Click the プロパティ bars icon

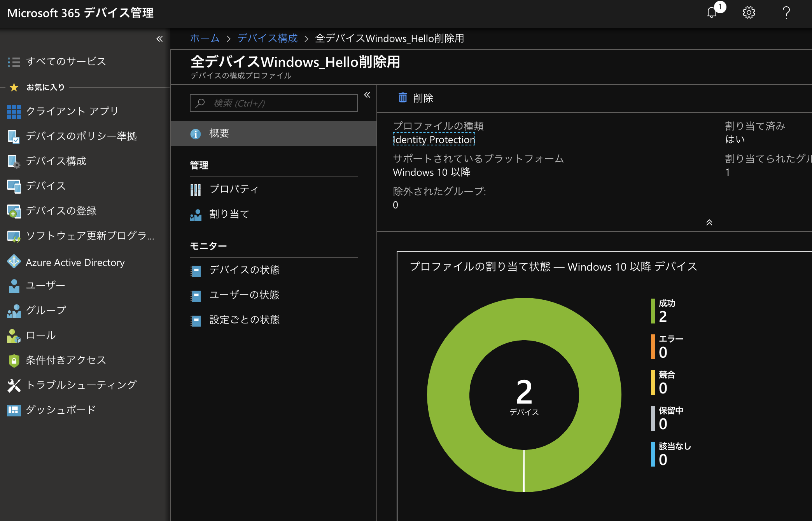(x=196, y=190)
